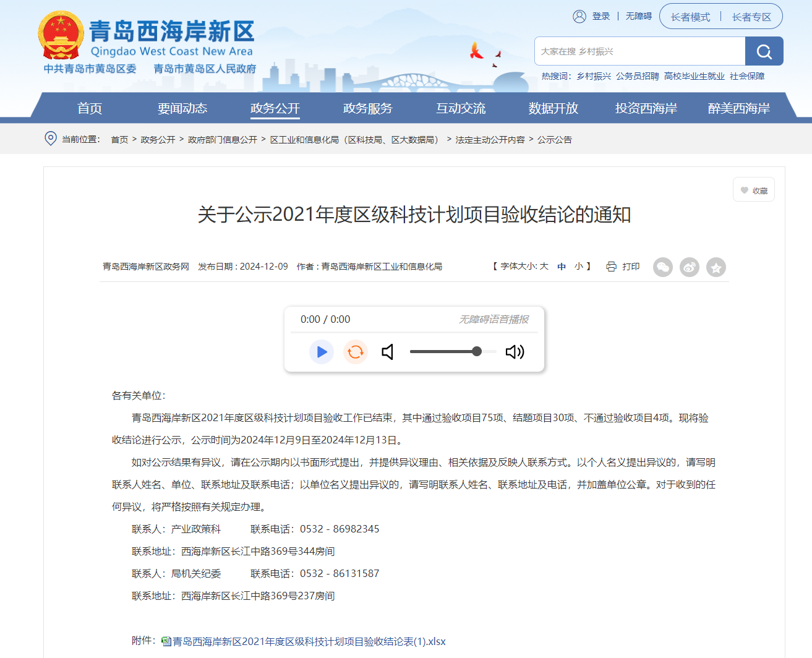Open the attachment 验收结论表(1).xlsx link
The width and height of the screenshot is (812, 658).
[309, 642]
